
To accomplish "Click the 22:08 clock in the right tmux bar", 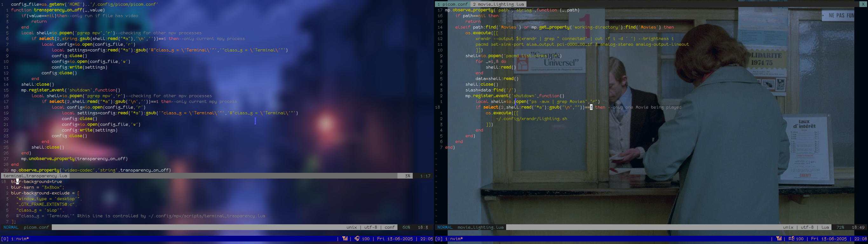I will coord(861,239).
